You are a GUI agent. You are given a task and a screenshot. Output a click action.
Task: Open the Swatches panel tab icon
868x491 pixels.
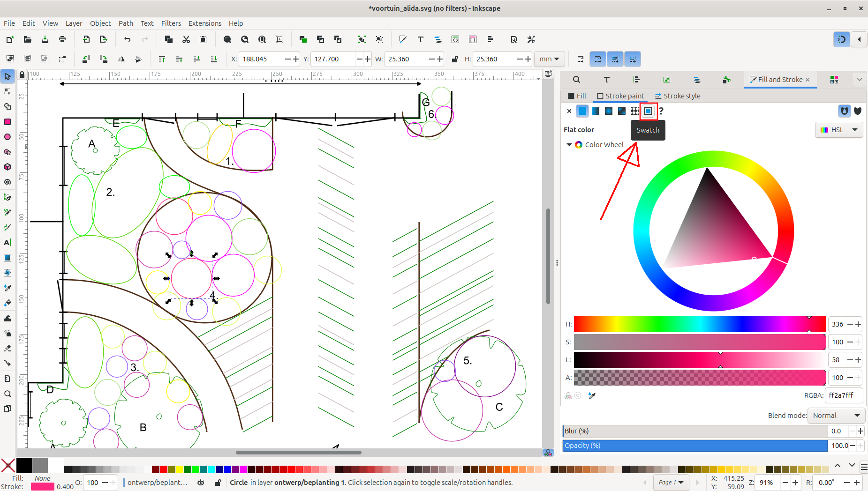point(834,80)
